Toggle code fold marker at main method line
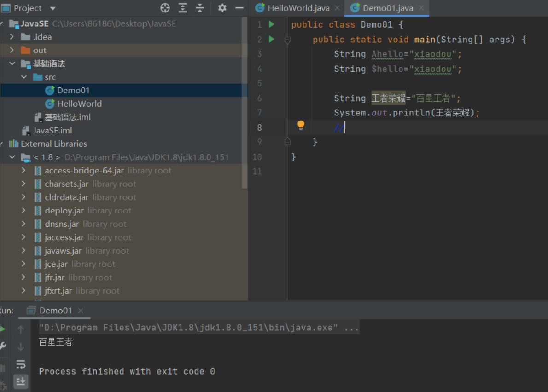Screen dimensions: 548x392 coord(288,40)
